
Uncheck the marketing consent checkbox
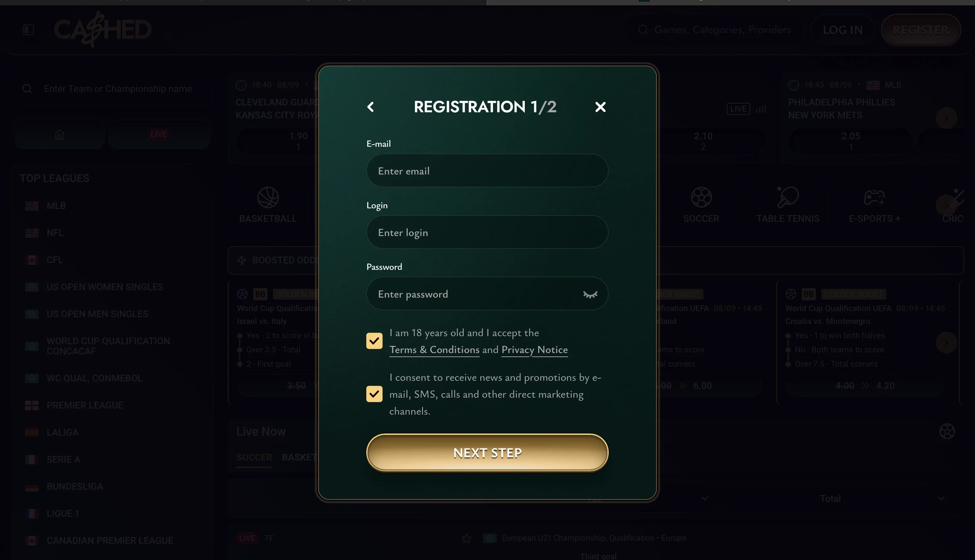[x=374, y=394]
